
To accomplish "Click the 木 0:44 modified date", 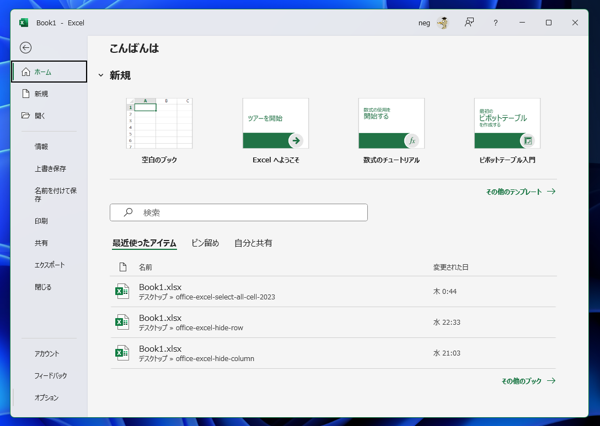I will pos(445,292).
